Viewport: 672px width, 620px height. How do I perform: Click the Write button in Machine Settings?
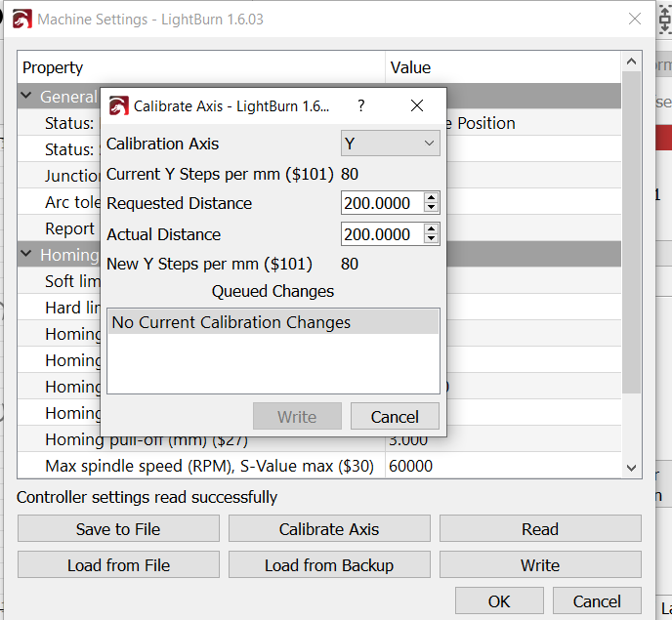click(540, 564)
